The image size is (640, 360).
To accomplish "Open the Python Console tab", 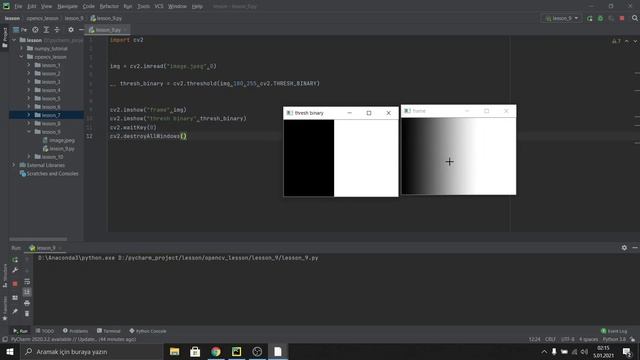I will 148,331.
